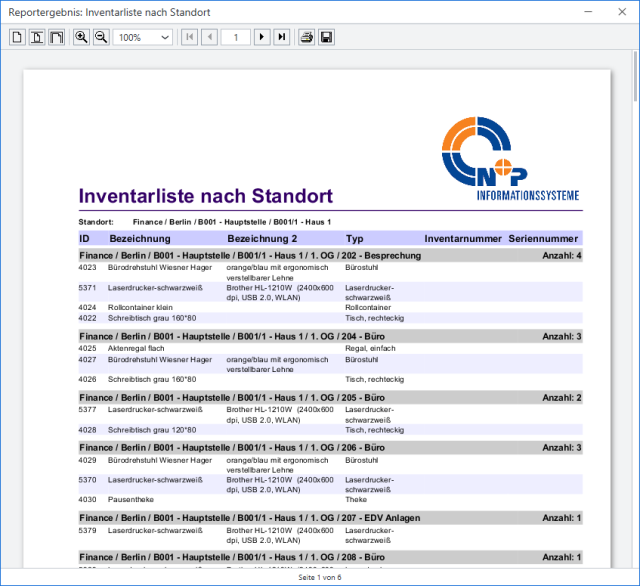Screen dimensions: 640x586
Task: Click the 'Anzahl: 4' count label
Action: [x=562, y=255]
